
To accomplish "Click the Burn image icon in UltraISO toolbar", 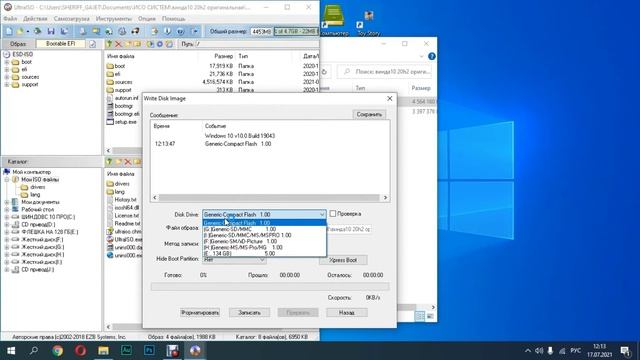I will [135, 31].
